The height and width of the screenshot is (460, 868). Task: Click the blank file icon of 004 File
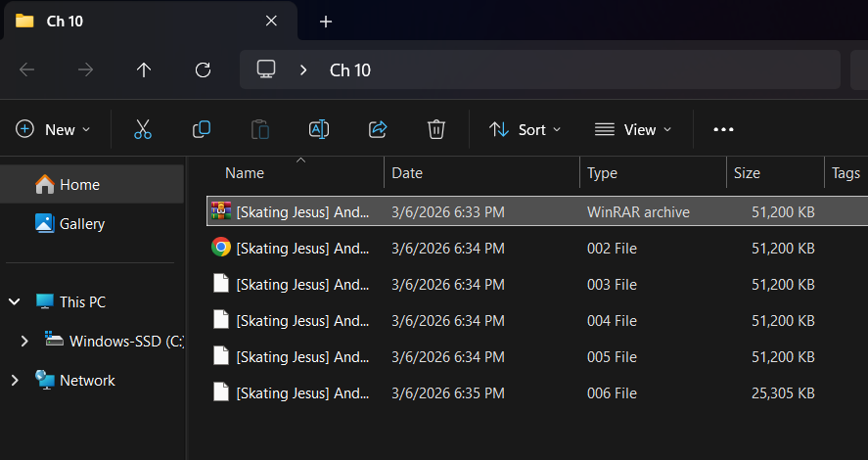pos(221,320)
